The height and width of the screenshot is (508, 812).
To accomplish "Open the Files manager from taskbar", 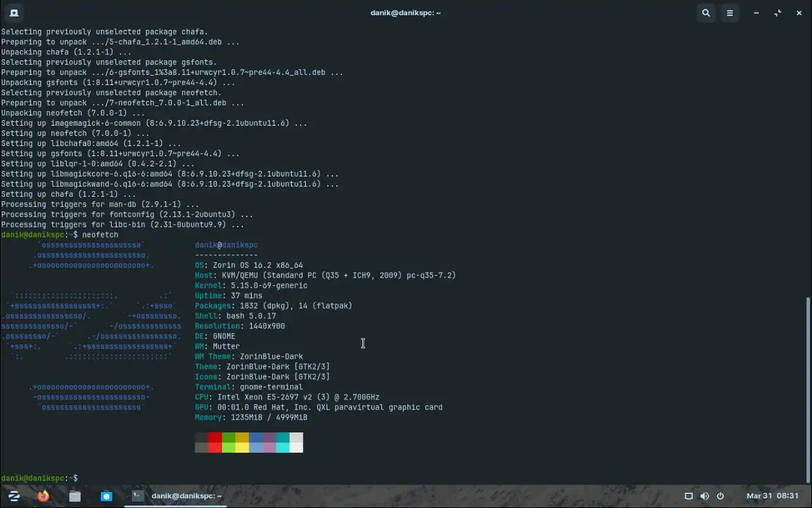I will (75, 496).
